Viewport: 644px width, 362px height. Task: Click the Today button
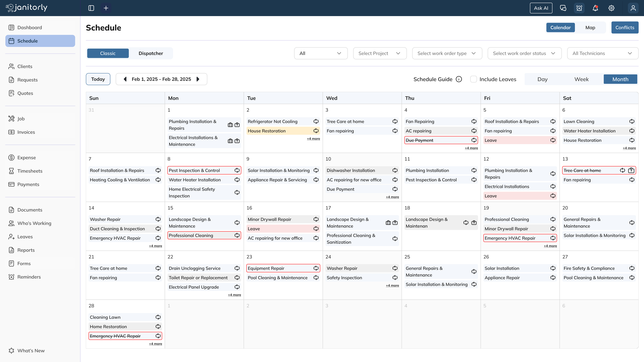pos(98,79)
